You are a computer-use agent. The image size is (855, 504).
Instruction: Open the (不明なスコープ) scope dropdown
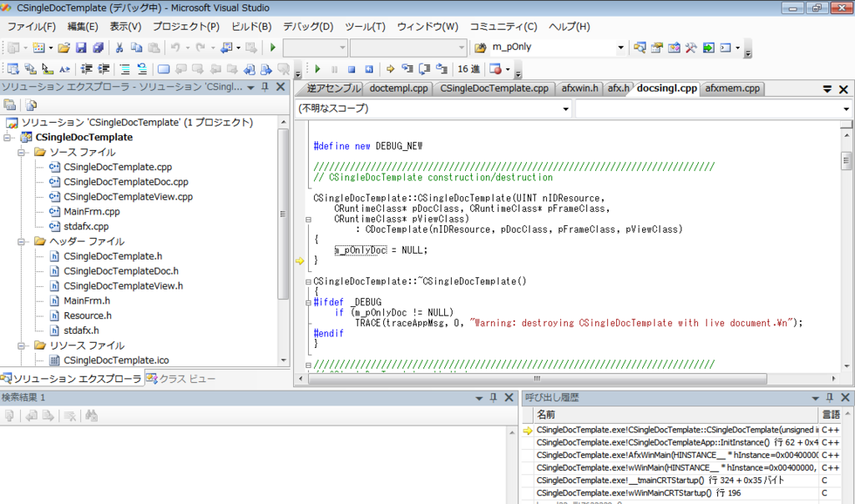tap(565, 109)
